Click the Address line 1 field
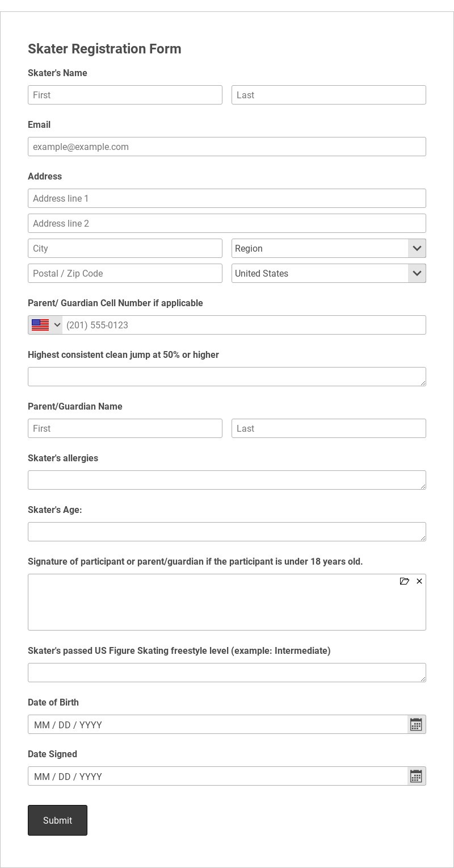The width and height of the screenshot is (454, 868). [227, 198]
